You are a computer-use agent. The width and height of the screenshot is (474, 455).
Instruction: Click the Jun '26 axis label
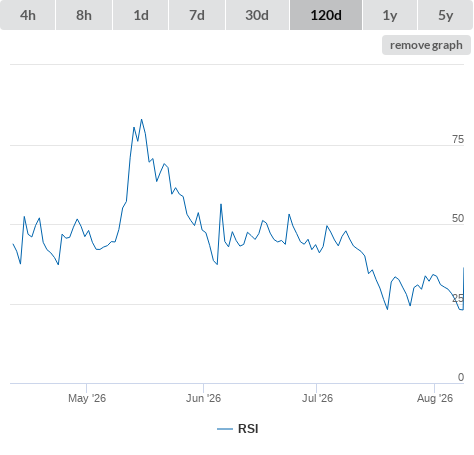(x=203, y=398)
